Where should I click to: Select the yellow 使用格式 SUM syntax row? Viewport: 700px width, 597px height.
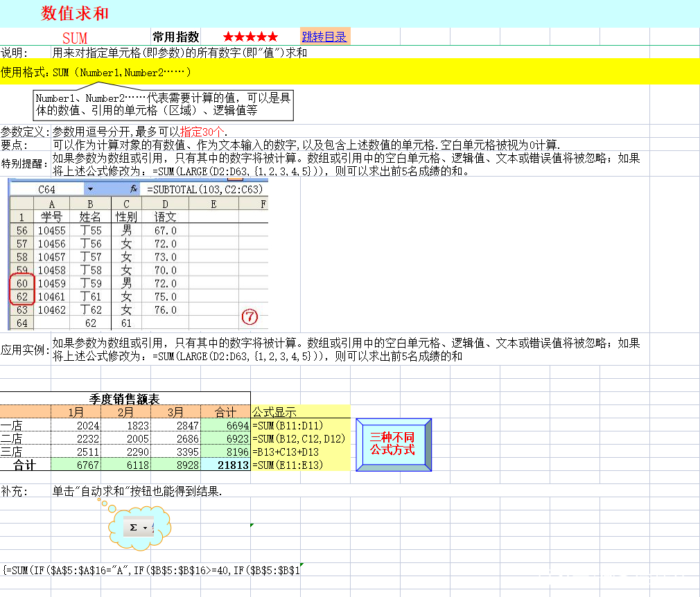point(350,72)
